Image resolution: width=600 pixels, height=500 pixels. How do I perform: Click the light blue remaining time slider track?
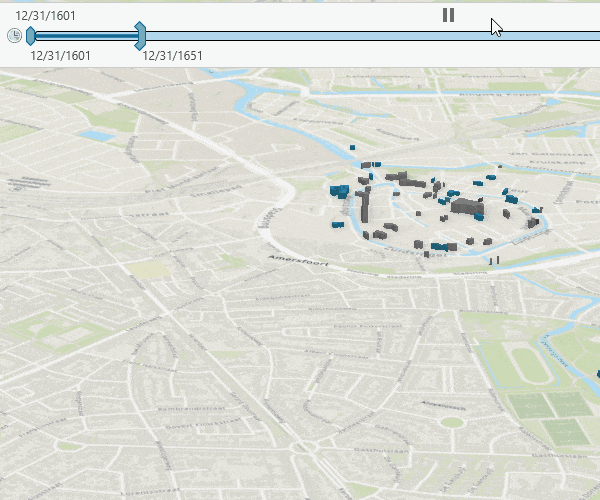[x=373, y=36]
